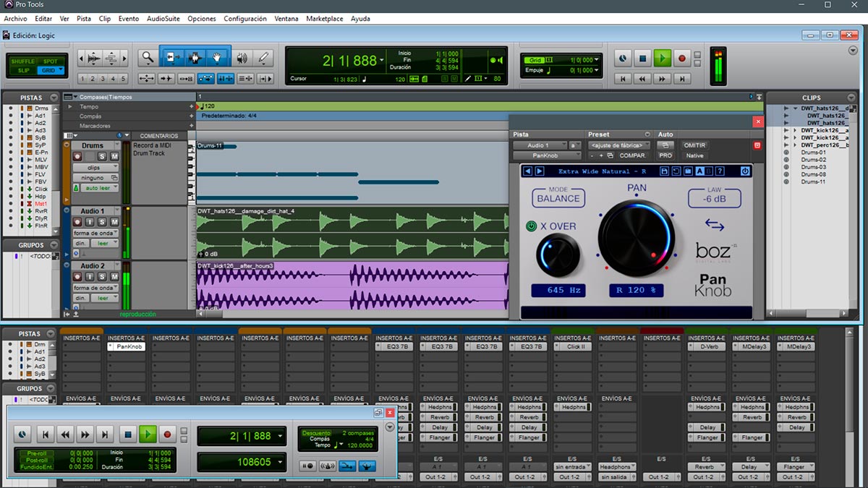868x488 pixels.
Task: Toggle X OVER green power button
Action: (532, 226)
